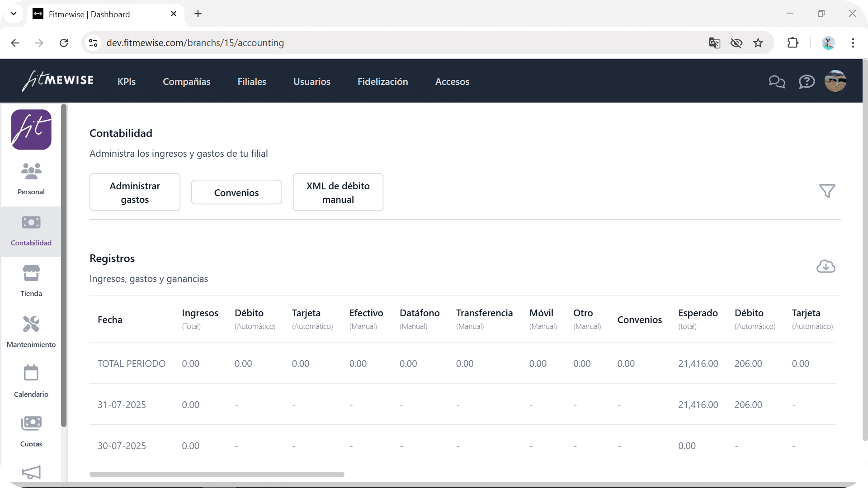Image resolution: width=868 pixels, height=488 pixels.
Task: Go back to previous page
Action: [x=15, y=43]
